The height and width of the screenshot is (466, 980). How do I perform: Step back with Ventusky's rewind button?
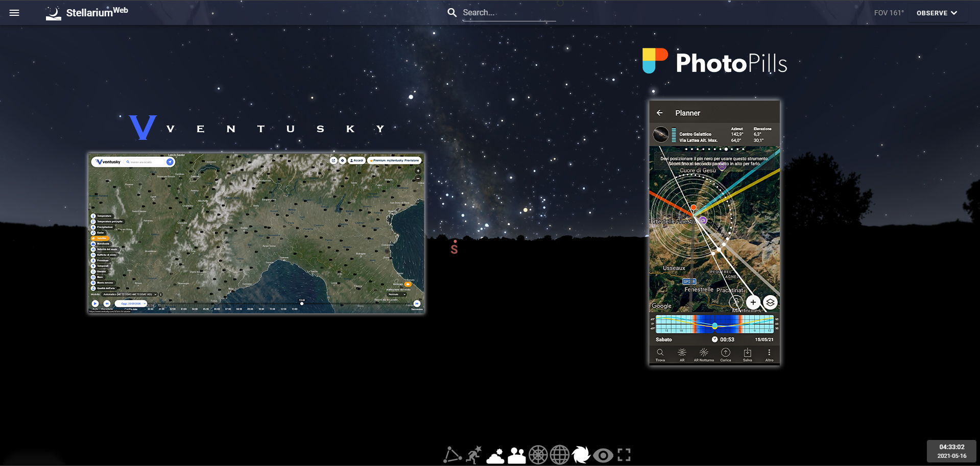(x=107, y=304)
